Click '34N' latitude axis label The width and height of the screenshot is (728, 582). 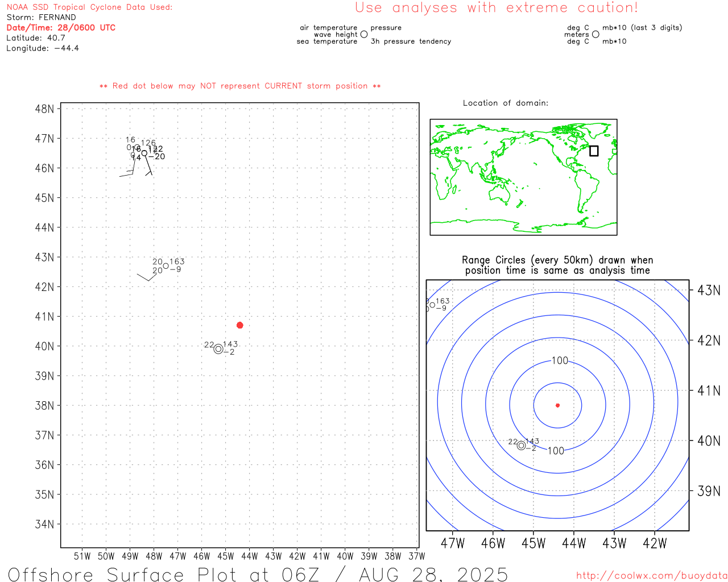click(44, 524)
